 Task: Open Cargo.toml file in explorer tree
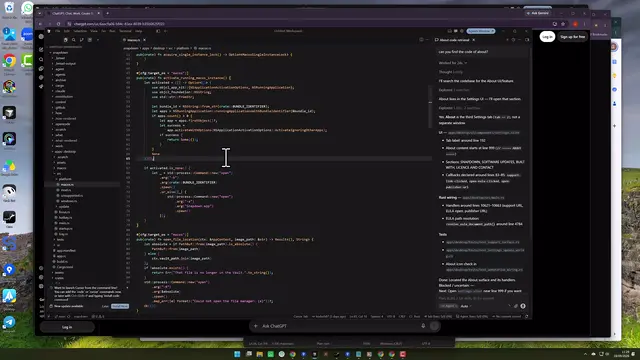[64, 267]
